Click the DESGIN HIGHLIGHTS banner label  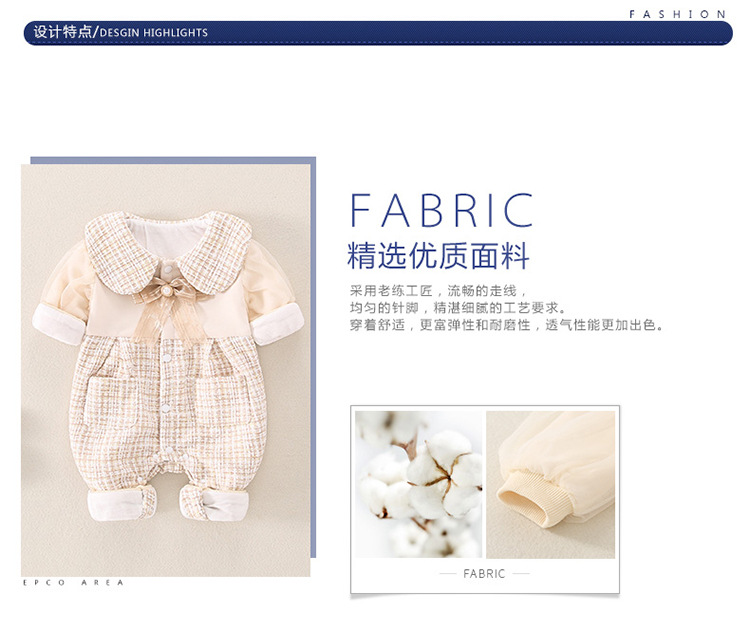154,33
